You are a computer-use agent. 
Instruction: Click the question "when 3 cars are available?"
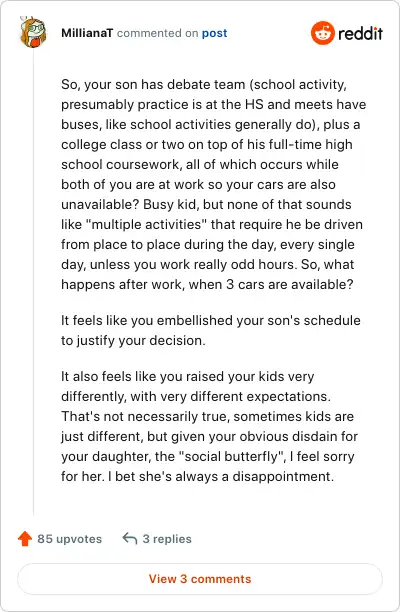pos(271,284)
